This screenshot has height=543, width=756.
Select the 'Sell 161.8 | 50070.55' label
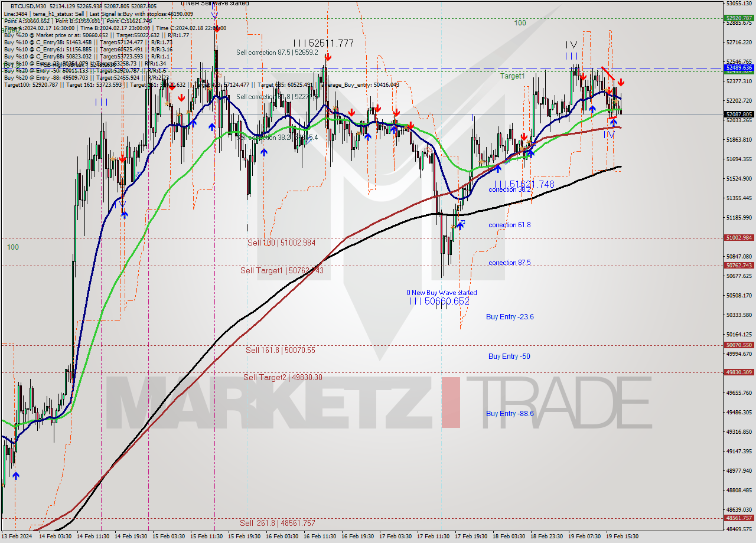point(281,350)
